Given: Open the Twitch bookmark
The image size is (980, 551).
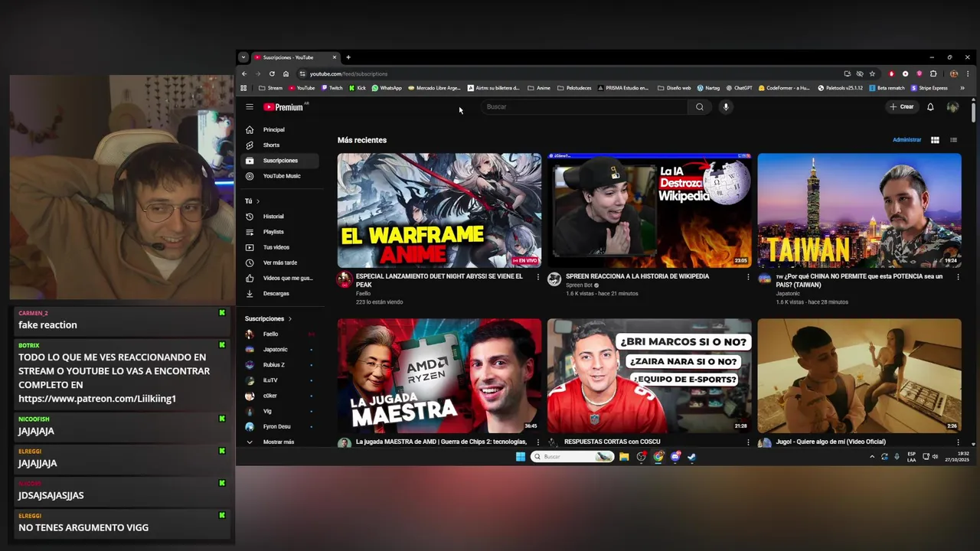Looking at the screenshot, I should coord(332,88).
